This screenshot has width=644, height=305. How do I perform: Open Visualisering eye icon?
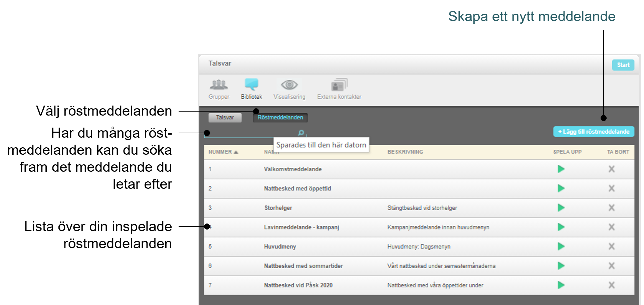[x=289, y=85]
